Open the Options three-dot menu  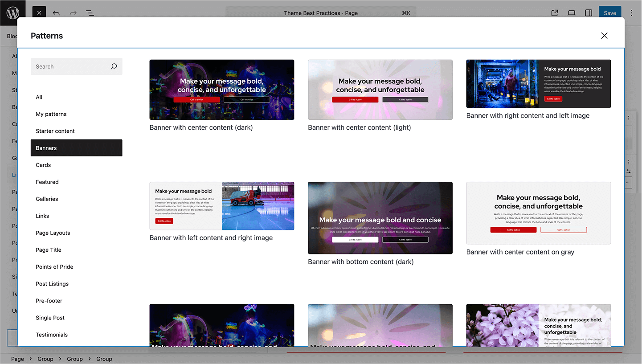pos(631,13)
